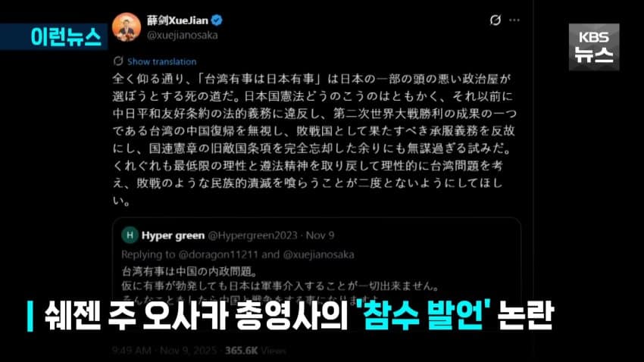Click the 薛剑XueJian display name
The image size is (644, 362).
(178, 20)
